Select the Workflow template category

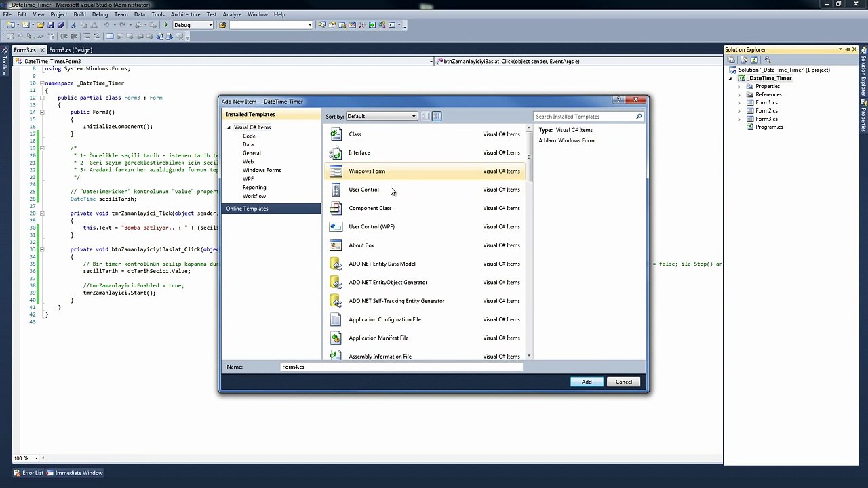pos(254,196)
